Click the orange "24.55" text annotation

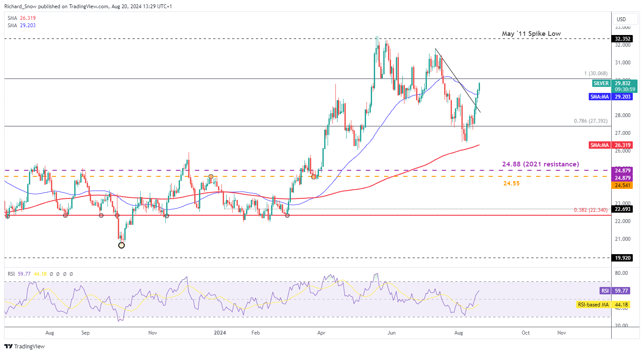coord(511,183)
